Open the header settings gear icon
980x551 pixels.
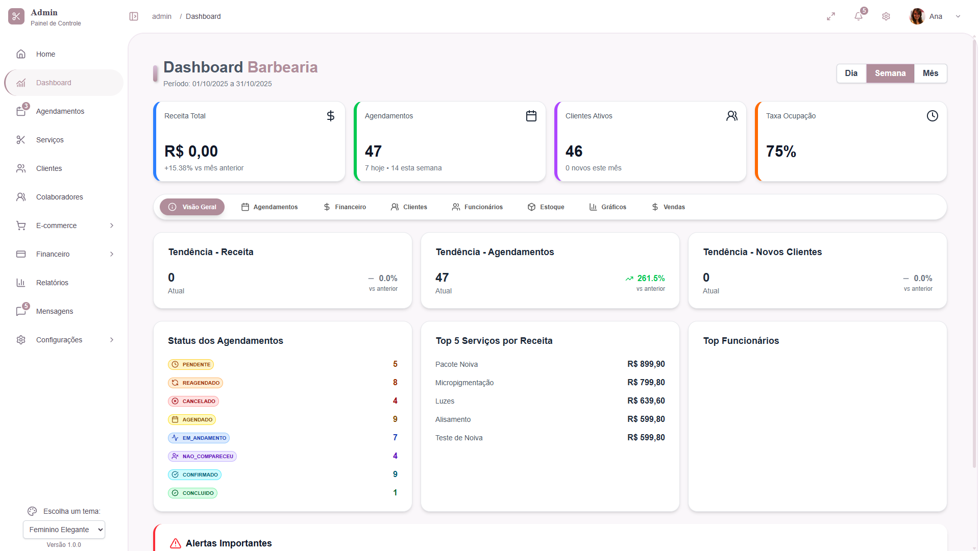point(886,16)
